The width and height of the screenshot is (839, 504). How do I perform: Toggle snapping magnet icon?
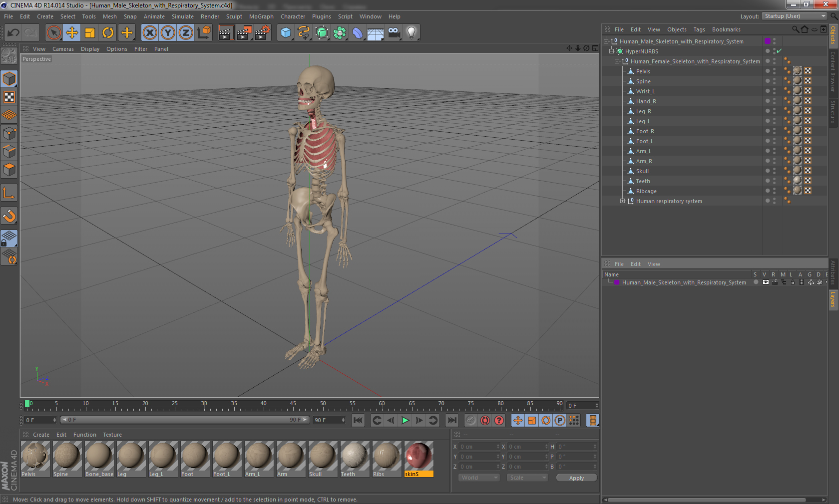pyautogui.click(x=9, y=216)
